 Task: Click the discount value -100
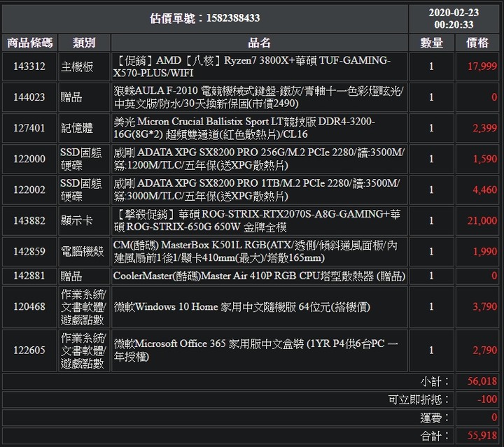coord(487,399)
